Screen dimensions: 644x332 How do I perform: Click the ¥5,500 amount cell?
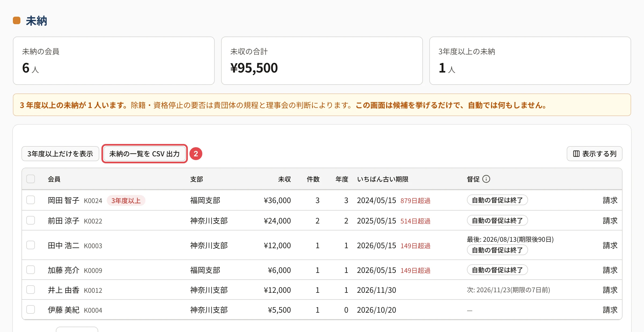point(279,310)
